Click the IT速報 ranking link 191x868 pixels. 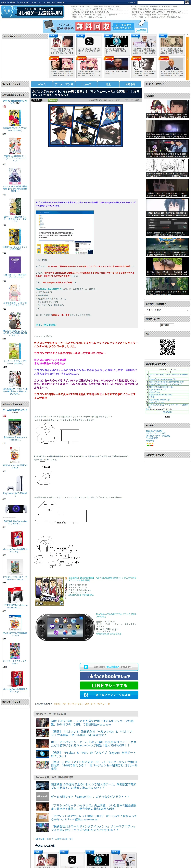pyautogui.click(x=152, y=397)
